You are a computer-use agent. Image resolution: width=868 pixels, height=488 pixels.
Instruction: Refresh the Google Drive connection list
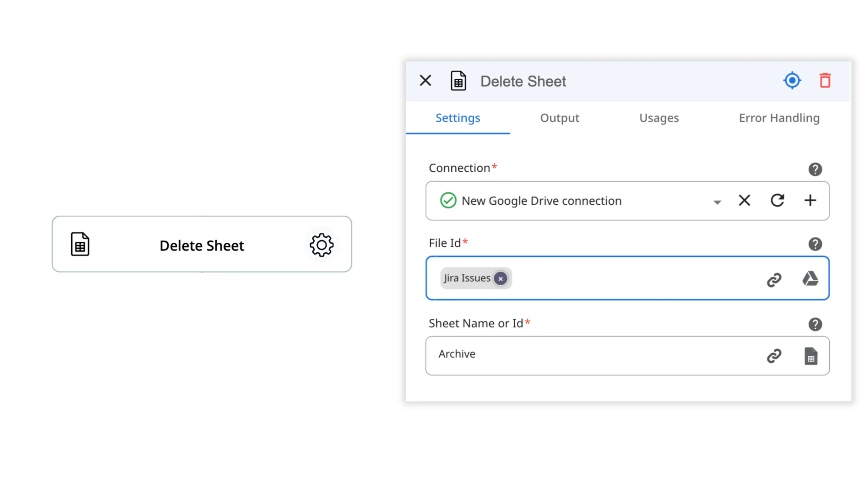777,200
